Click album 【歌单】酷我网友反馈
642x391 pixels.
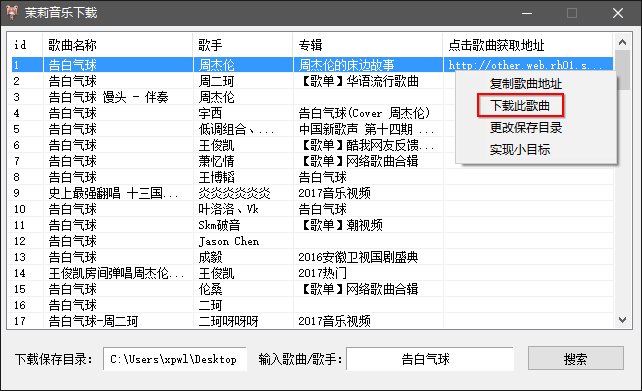pyautogui.click(x=366, y=145)
